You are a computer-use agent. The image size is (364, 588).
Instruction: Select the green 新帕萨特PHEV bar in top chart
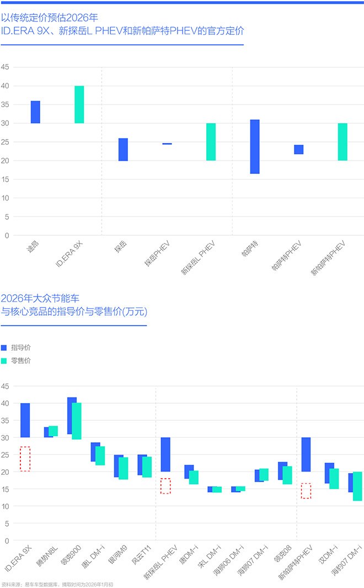(342, 141)
